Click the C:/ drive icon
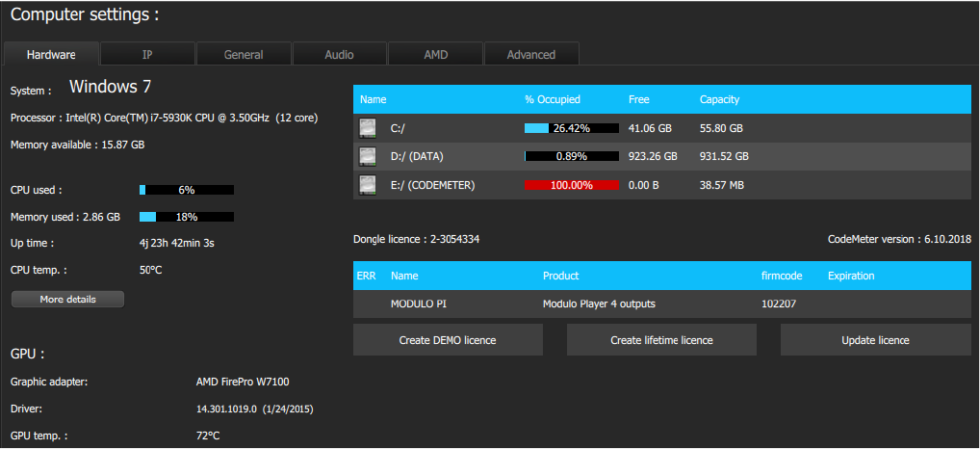Image resolution: width=980 pixels, height=449 pixels. pos(368,128)
